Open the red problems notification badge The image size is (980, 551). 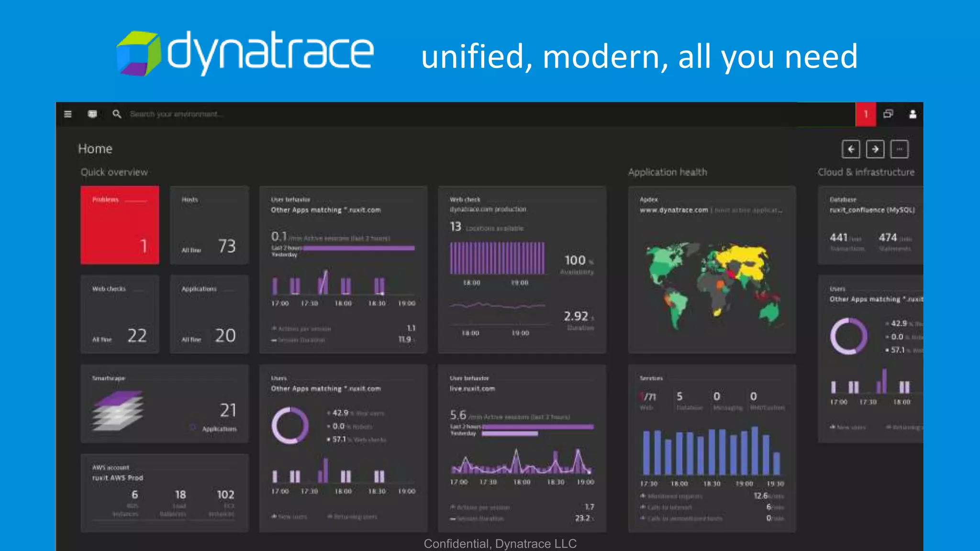865,114
